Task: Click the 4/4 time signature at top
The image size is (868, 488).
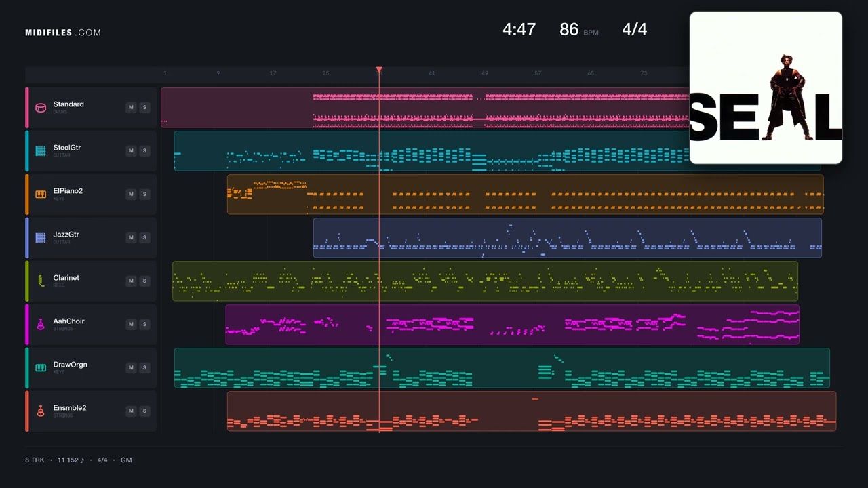Action: pos(635,29)
